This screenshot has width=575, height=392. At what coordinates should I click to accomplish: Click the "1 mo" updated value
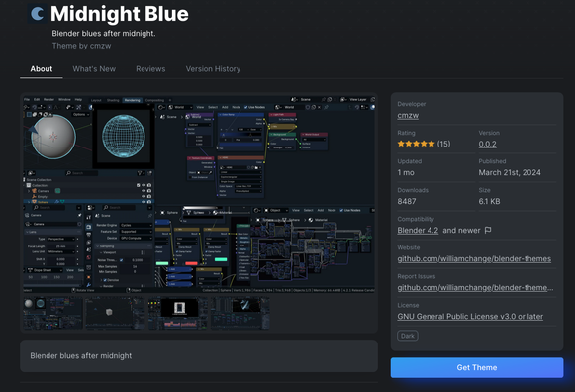coord(406,172)
